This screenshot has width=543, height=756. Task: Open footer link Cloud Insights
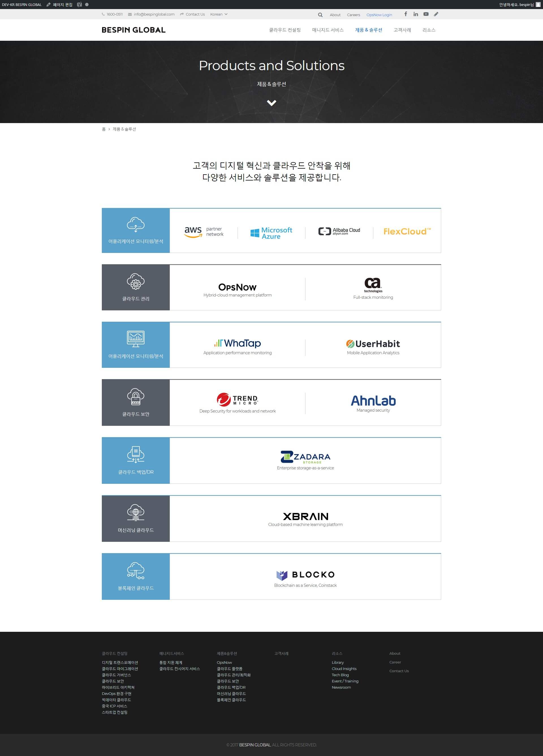click(344, 669)
